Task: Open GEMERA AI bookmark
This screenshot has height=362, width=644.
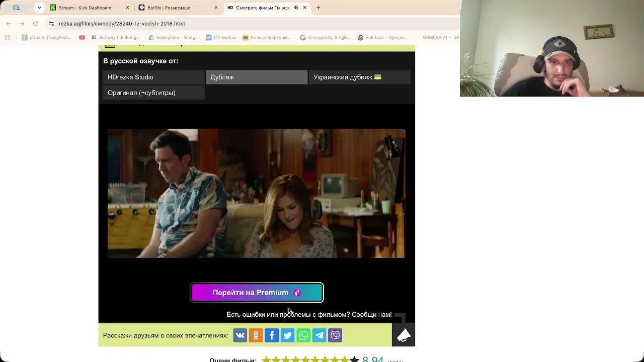Action: click(441, 37)
